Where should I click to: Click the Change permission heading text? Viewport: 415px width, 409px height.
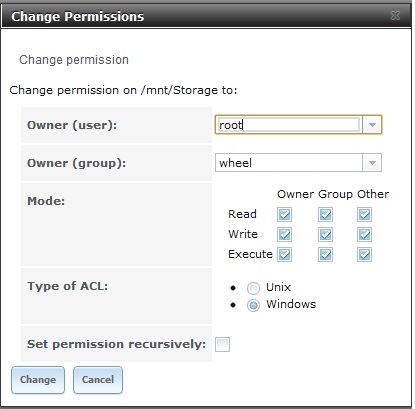tap(74, 60)
